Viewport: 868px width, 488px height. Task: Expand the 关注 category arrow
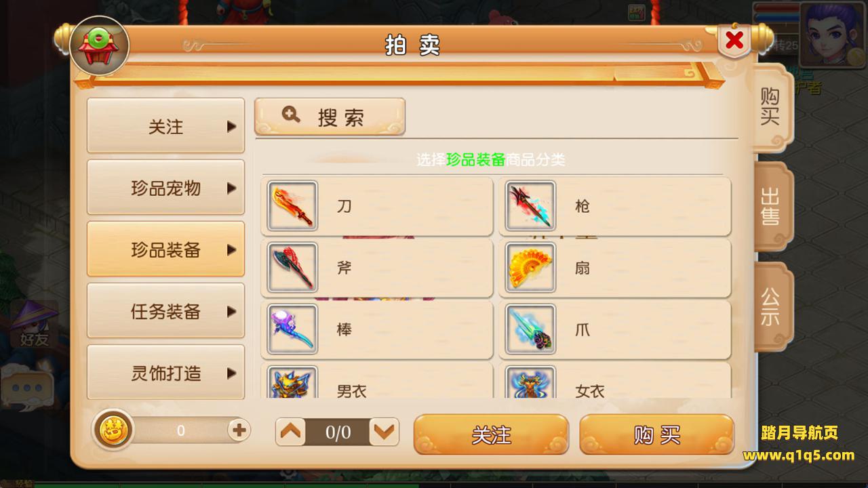click(x=231, y=127)
